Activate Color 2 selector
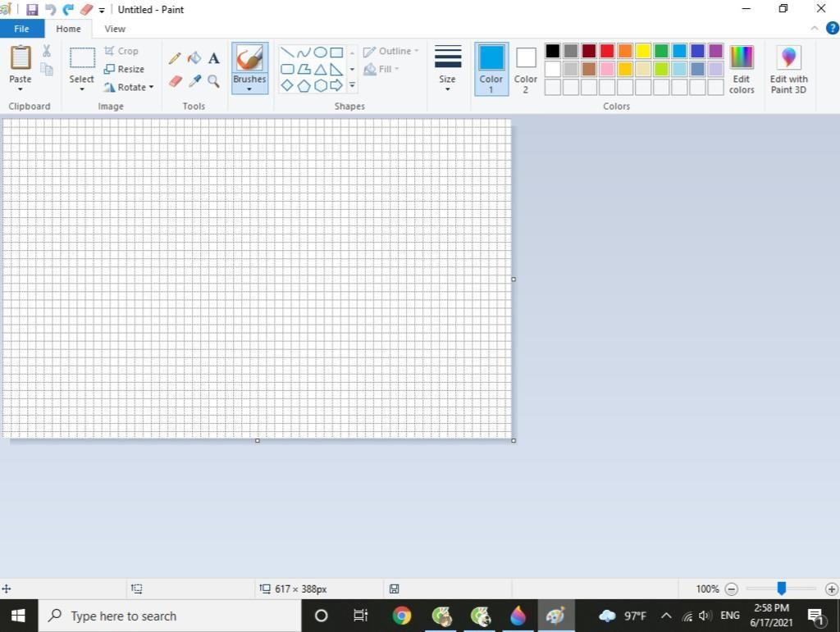This screenshot has width=840, height=632. [526, 69]
